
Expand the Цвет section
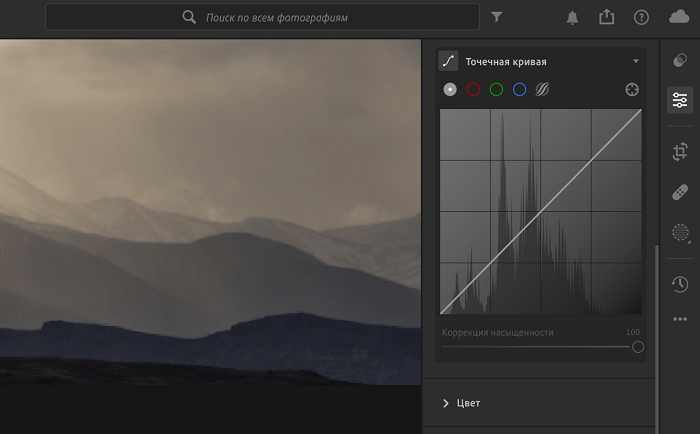point(461,403)
